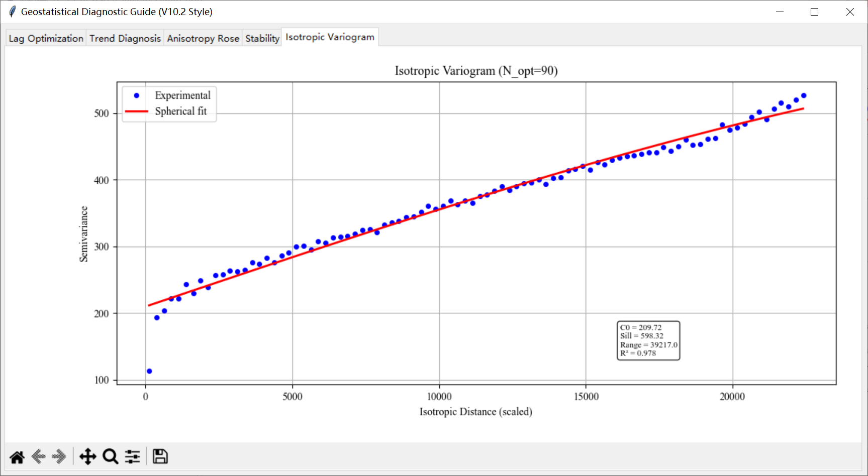The width and height of the screenshot is (868, 476).
Task: Click the Spherical fit legend entry
Action: [x=180, y=111]
